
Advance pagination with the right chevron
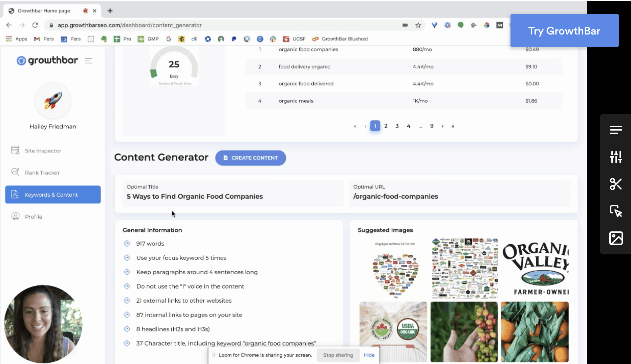pos(442,126)
